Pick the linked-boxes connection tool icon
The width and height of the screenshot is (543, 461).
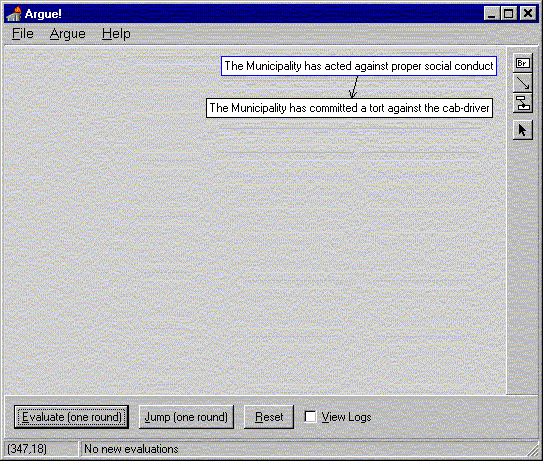coord(522,103)
